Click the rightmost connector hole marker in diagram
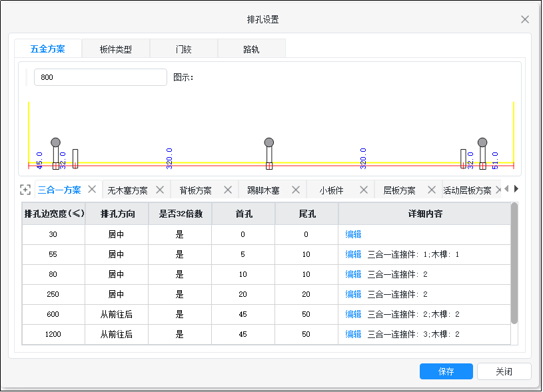The image size is (543, 392). (482, 154)
